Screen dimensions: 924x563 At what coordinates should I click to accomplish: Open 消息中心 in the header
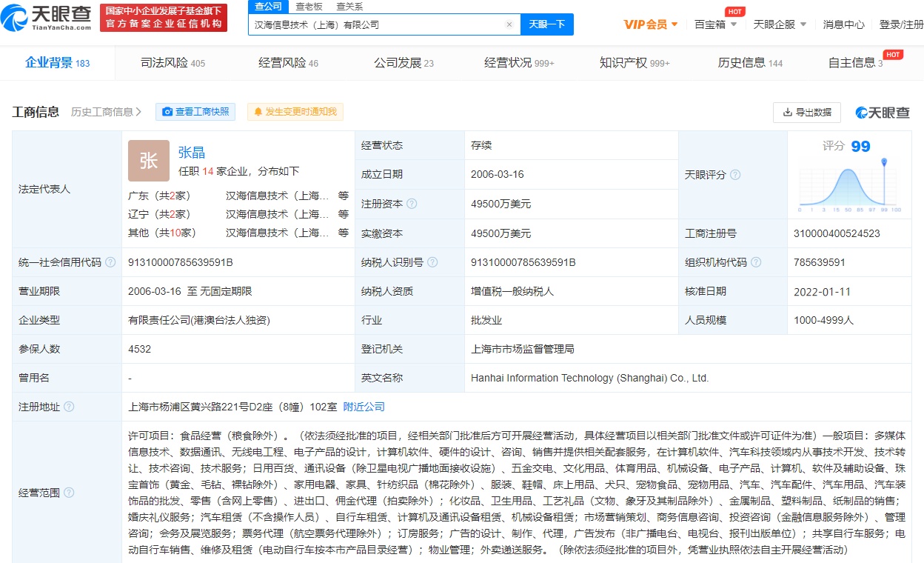pos(843,24)
